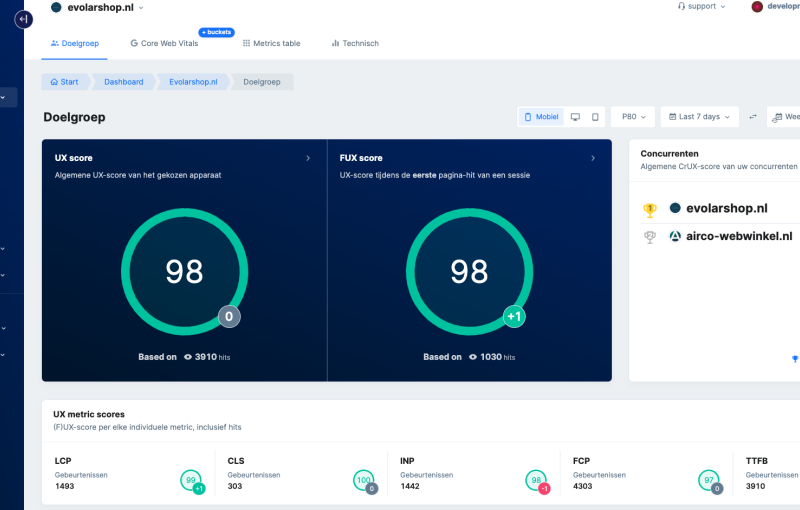Click the FUX score 98 gauge

click(469, 271)
